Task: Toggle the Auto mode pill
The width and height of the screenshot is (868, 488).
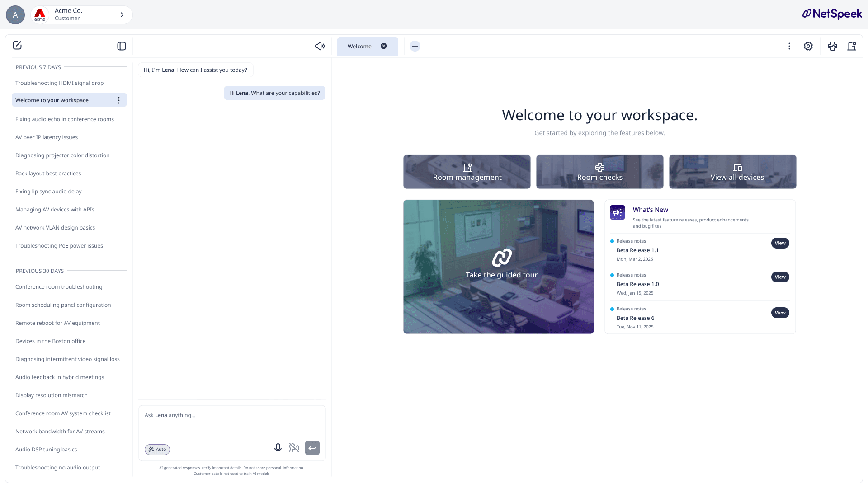Action: pos(157,450)
